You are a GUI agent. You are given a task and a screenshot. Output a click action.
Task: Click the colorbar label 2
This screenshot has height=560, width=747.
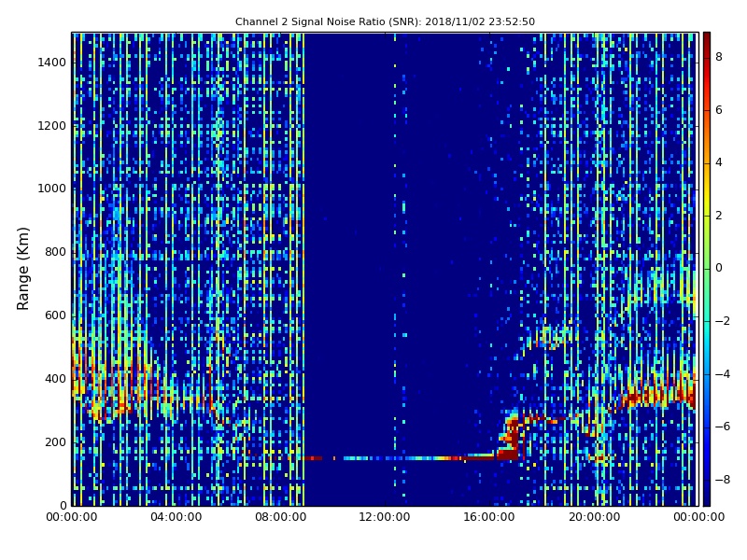point(719,216)
